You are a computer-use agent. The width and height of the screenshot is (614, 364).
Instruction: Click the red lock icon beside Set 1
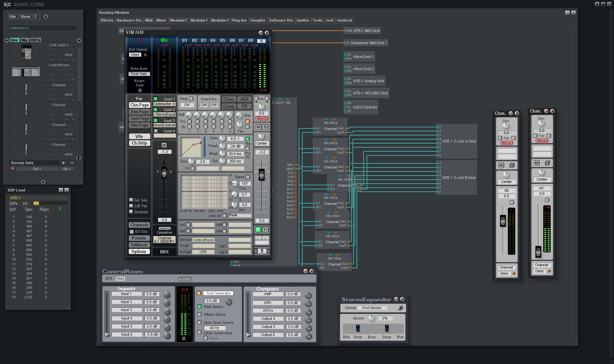(x=13, y=169)
